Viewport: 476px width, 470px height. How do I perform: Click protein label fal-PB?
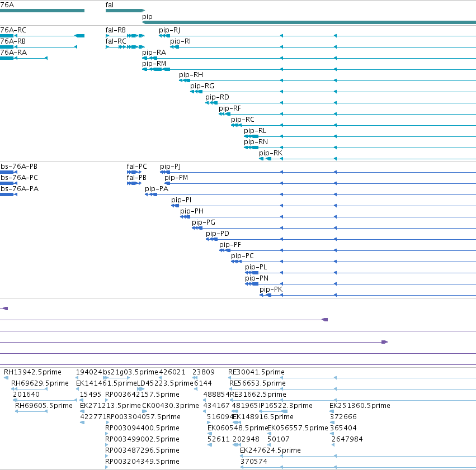pos(136,178)
